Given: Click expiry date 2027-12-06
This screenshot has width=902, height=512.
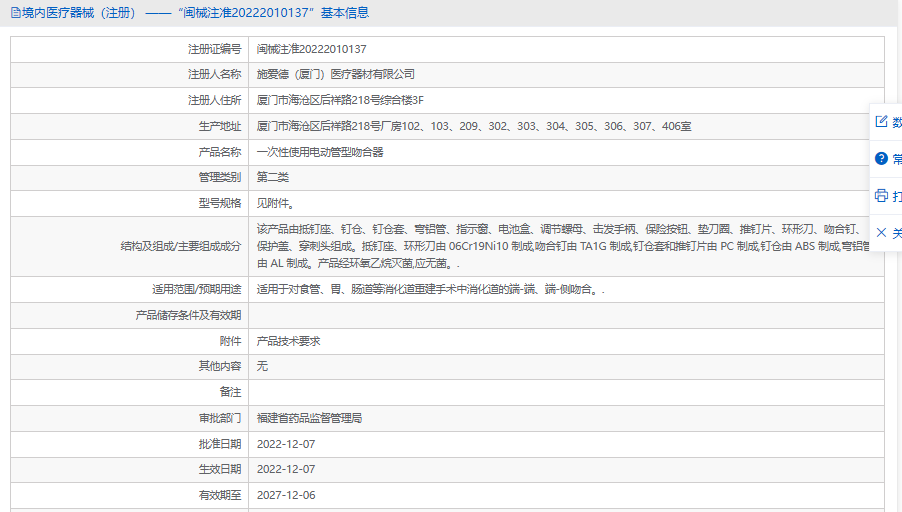Looking at the screenshot, I should pos(286,495).
